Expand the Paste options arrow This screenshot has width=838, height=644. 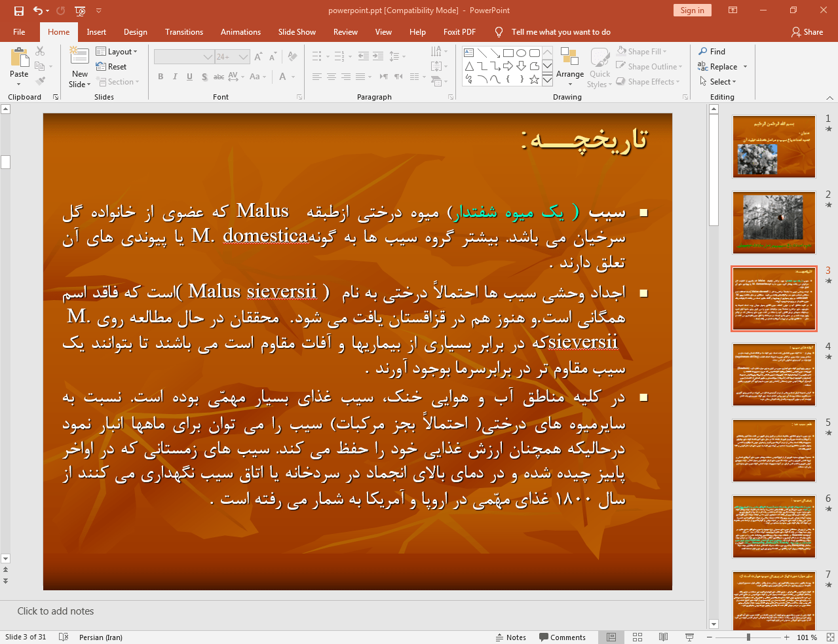pyautogui.click(x=19, y=85)
